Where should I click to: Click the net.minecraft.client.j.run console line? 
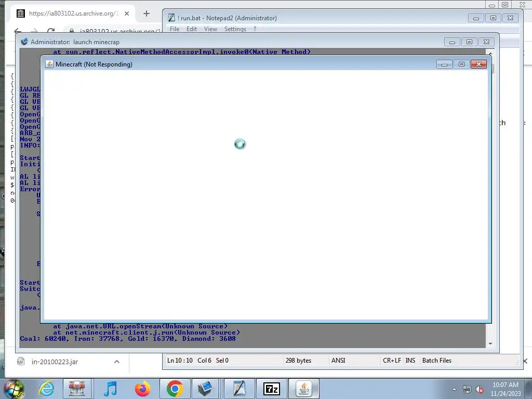(x=146, y=332)
